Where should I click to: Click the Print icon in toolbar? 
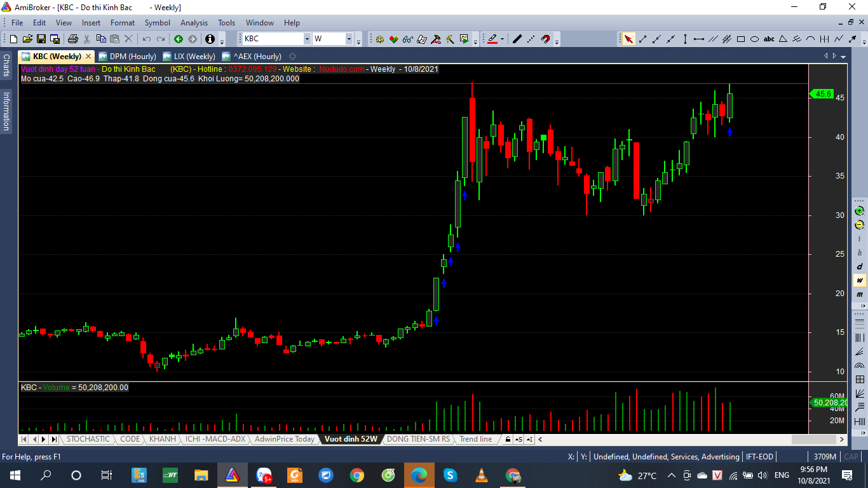pos(72,39)
